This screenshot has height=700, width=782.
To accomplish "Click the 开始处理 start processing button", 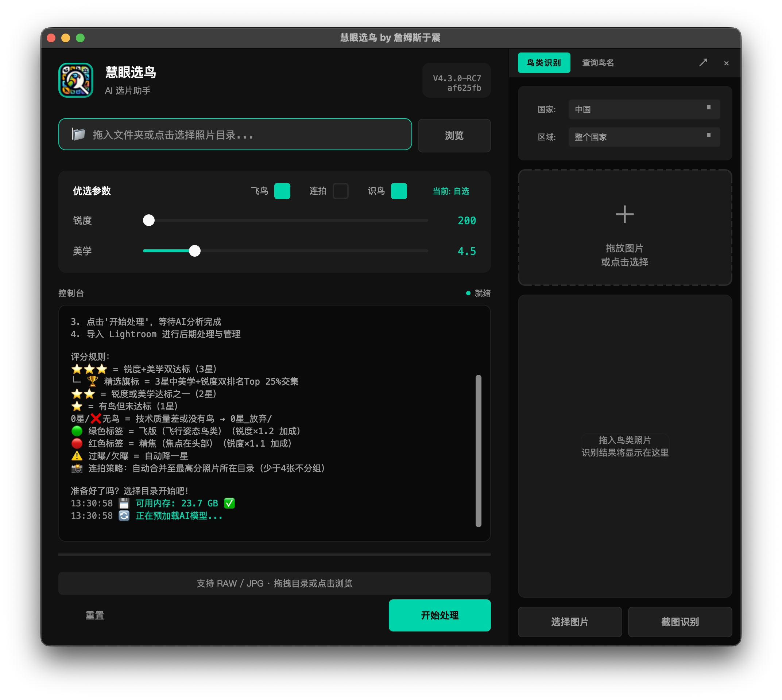I will pyautogui.click(x=440, y=615).
